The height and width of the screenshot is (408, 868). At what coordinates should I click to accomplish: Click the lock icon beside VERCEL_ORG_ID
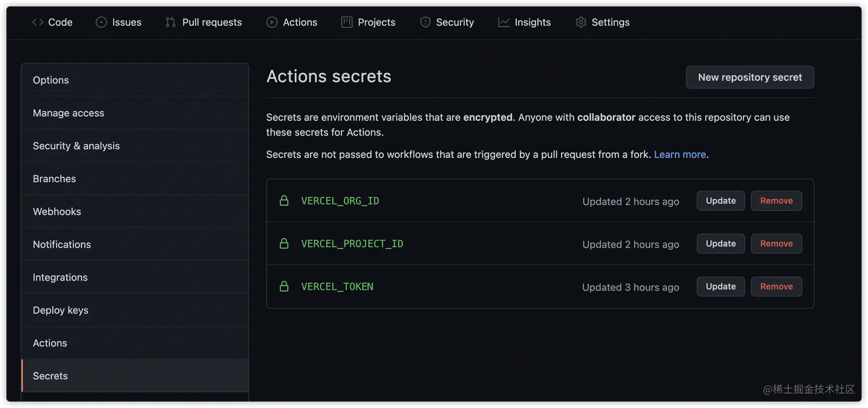[x=284, y=200]
